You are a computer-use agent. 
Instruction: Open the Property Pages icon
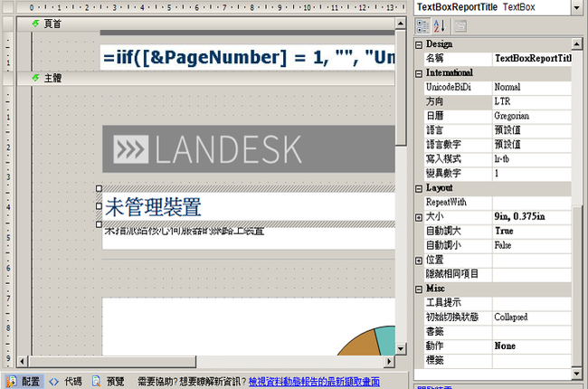(460, 26)
